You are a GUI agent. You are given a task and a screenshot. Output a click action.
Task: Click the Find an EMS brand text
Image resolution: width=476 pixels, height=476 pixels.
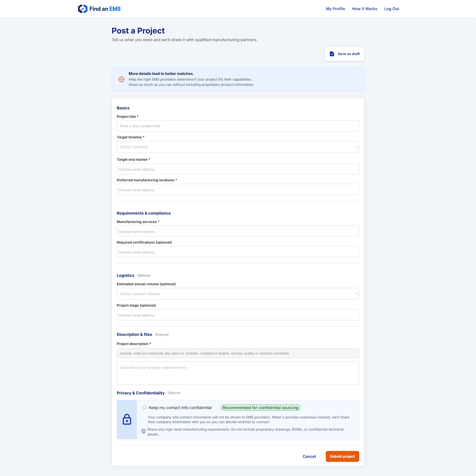(105, 9)
